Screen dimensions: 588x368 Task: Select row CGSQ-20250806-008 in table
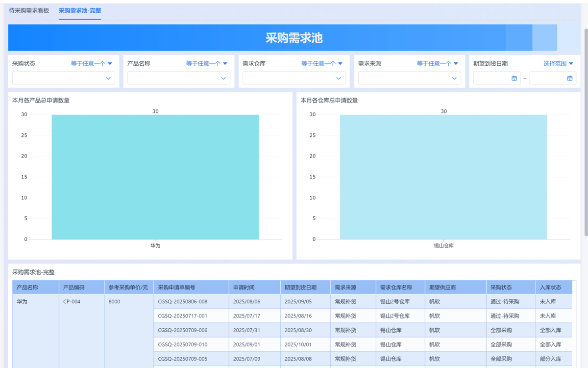coord(183,302)
